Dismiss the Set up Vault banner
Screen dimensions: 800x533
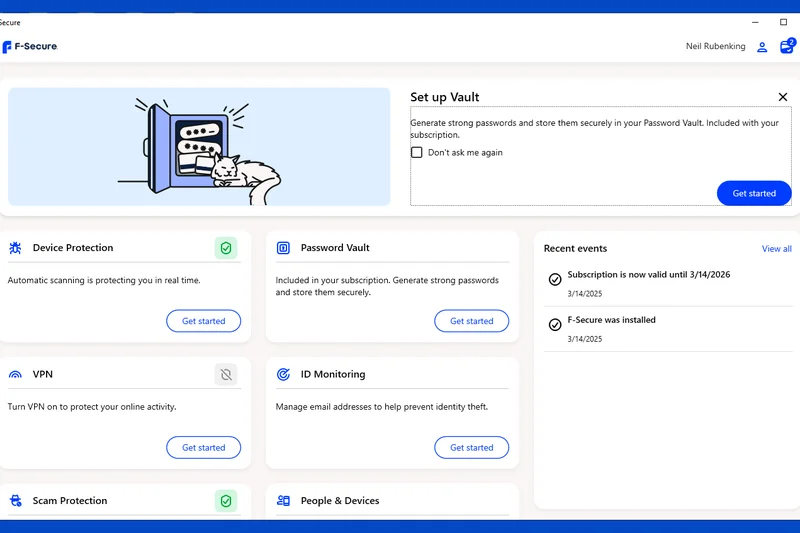[x=782, y=97]
